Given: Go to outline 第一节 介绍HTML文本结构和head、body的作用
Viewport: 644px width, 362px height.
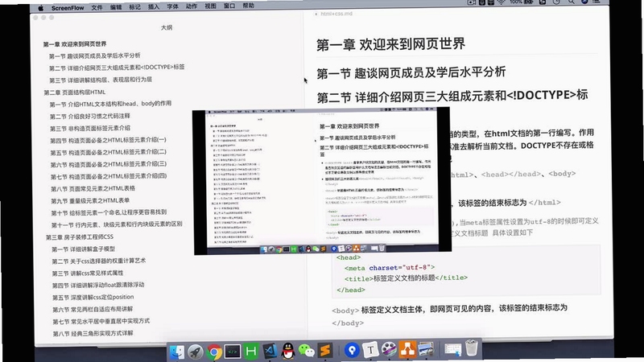Looking at the screenshot, I should (x=110, y=104).
